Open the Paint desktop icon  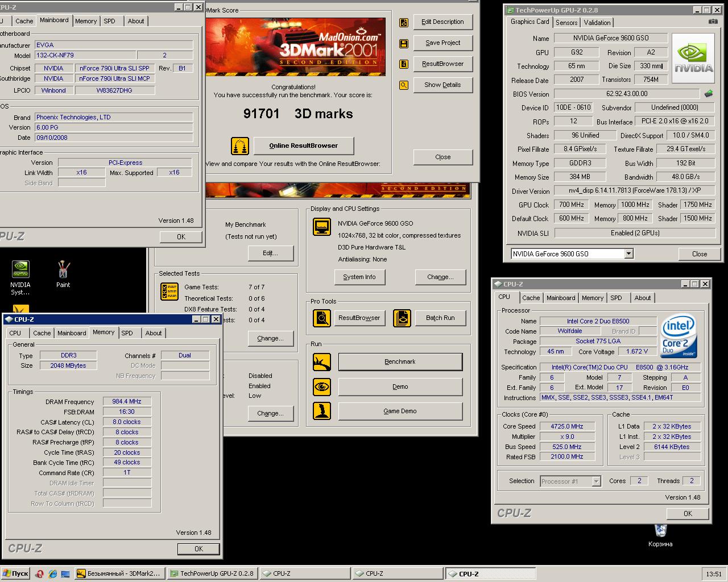click(x=63, y=275)
